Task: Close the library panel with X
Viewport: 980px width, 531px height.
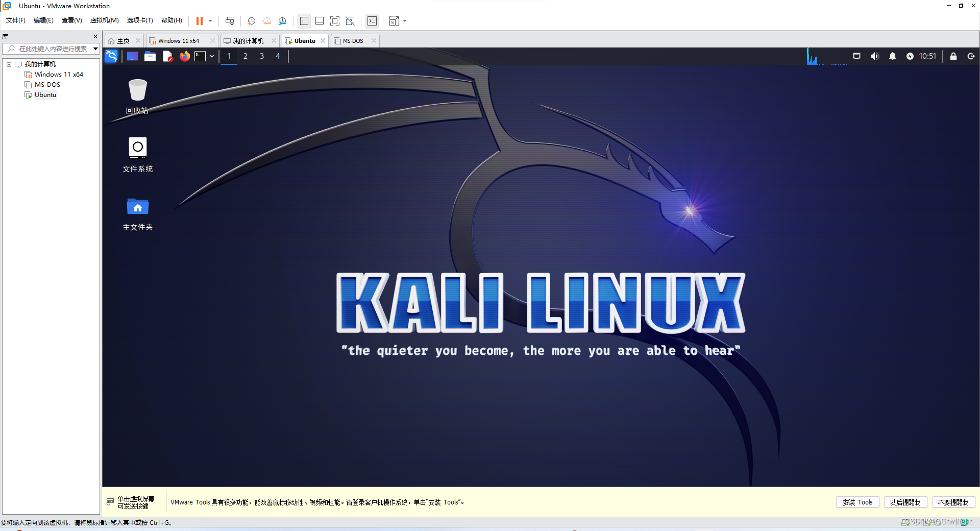Action: click(x=95, y=37)
